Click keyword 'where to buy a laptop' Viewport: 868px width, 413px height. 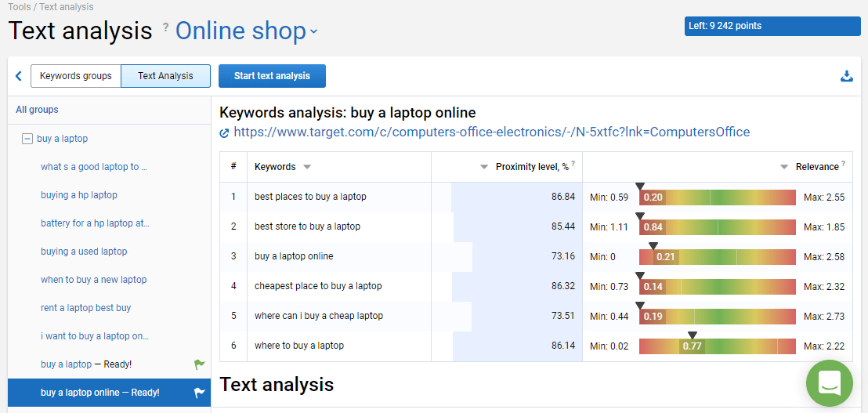(299, 346)
